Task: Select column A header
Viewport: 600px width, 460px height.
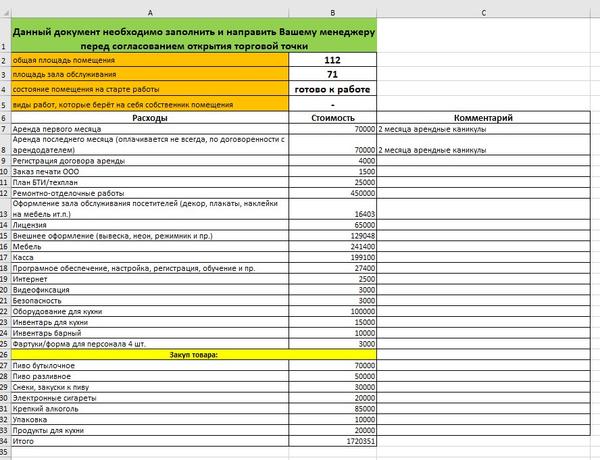Action: pos(150,13)
